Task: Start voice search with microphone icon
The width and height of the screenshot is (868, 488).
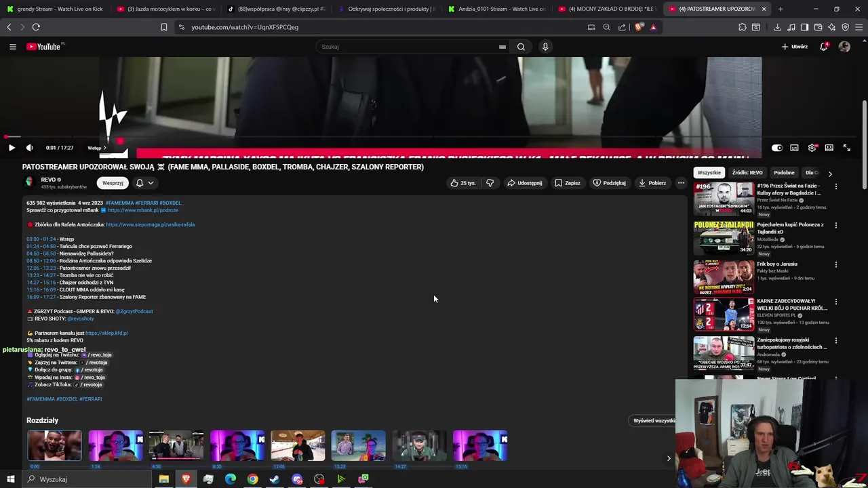Action: pyautogui.click(x=545, y=47)
